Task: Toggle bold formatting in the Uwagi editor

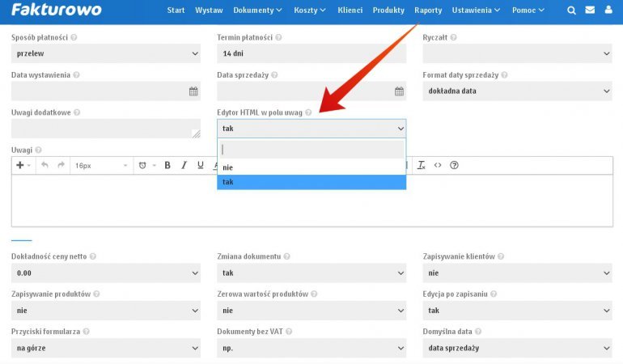Action: (167, 165)
